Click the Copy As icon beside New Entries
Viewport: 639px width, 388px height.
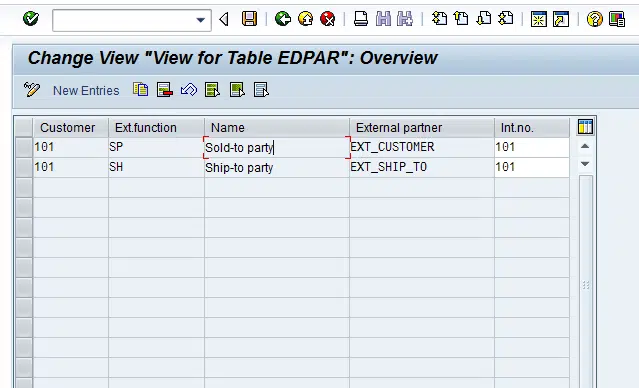141,90
